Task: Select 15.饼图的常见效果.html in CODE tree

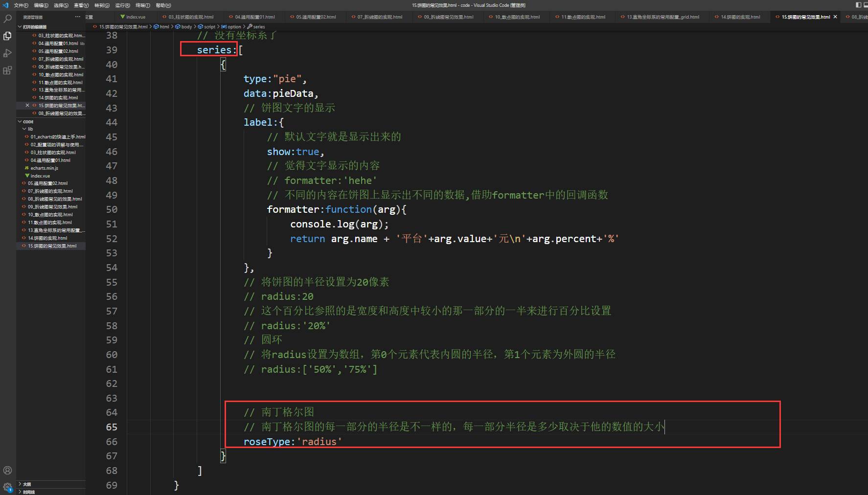Action: click(51, 246)
